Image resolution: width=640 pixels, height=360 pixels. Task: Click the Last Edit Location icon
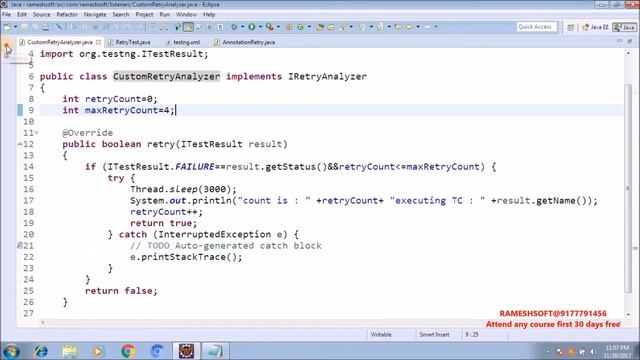398,27
